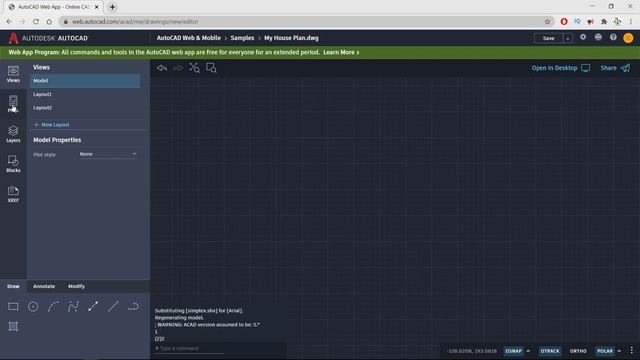Image resolution: width=640 pixels, height=360 pixels.
Task: Click the Zoom Window icon
Action: tap(211, 68)
